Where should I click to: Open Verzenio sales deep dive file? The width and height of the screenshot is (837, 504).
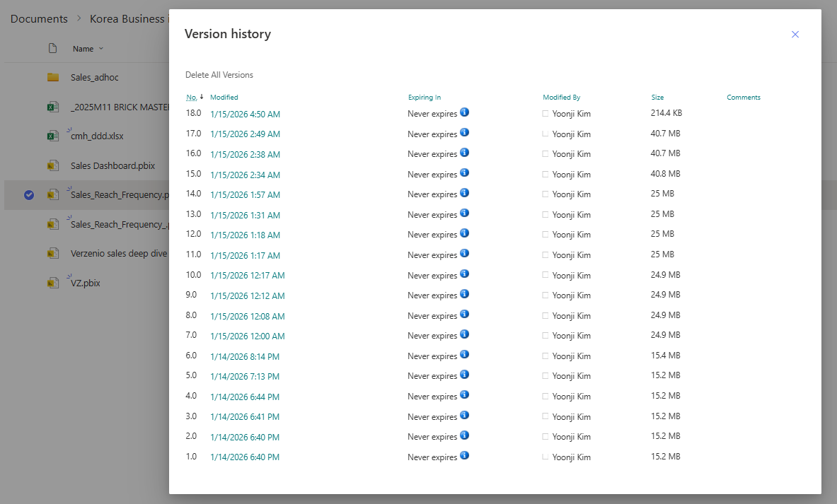(119, 253)
